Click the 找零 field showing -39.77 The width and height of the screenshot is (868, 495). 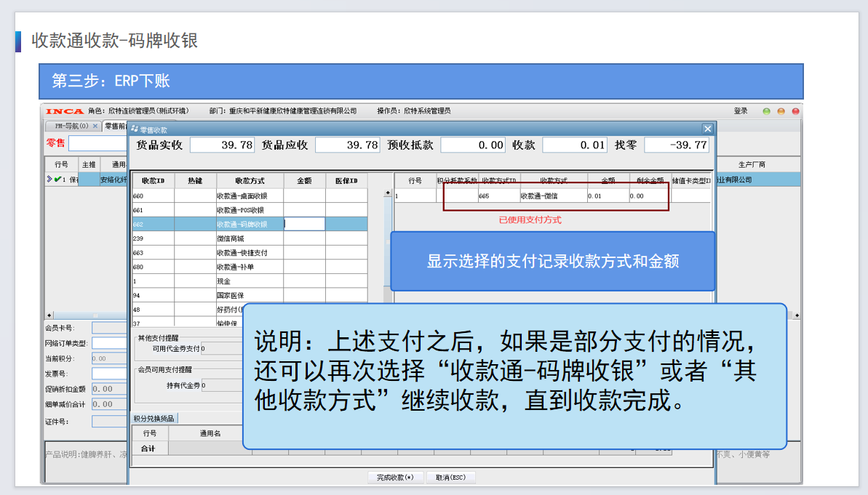click(x=677, y=145)
